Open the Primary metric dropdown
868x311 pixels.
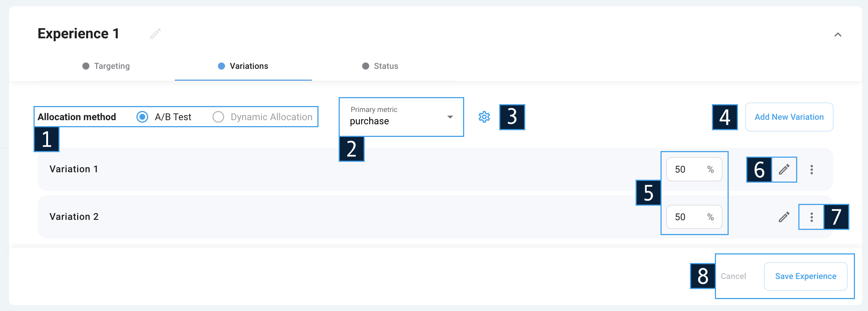click(401, 117)
